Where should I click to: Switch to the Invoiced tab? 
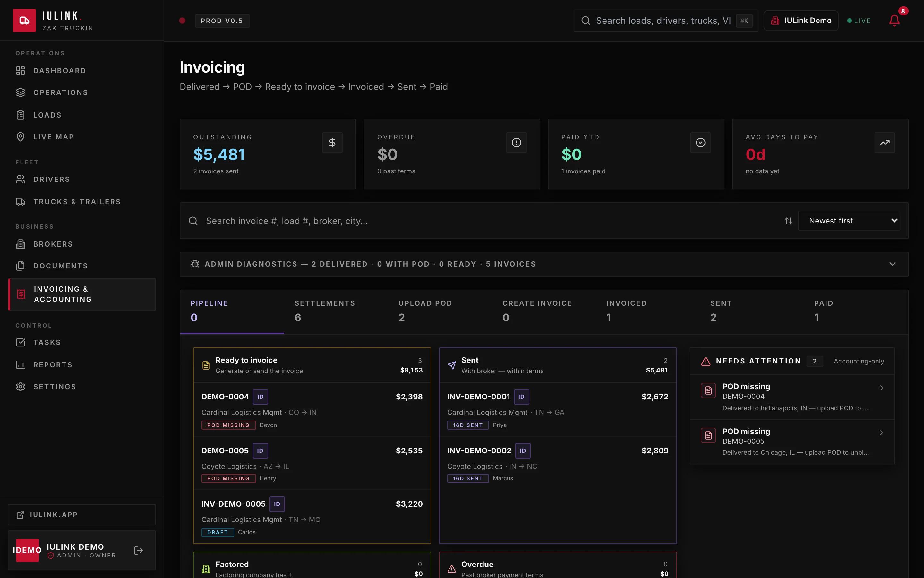pos(647,311)
